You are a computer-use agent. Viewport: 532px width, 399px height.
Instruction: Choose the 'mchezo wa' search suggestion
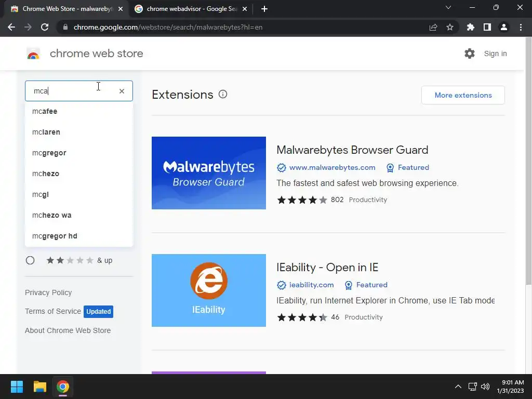tap(79, 215)
